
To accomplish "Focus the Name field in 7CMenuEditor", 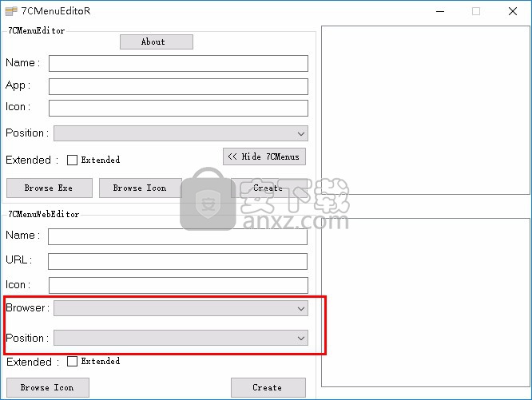I will tap(178, 63).
